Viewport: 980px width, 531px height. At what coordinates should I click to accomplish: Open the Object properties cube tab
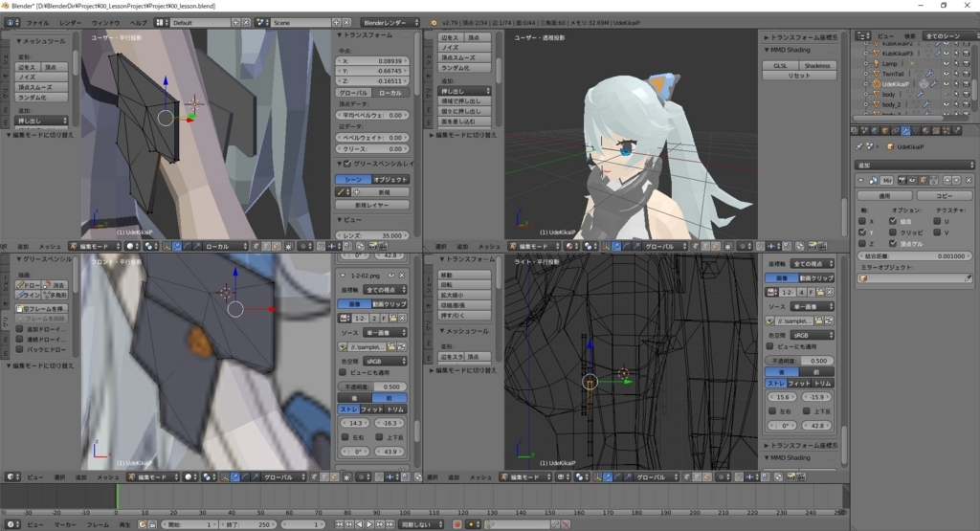(885, 130)
